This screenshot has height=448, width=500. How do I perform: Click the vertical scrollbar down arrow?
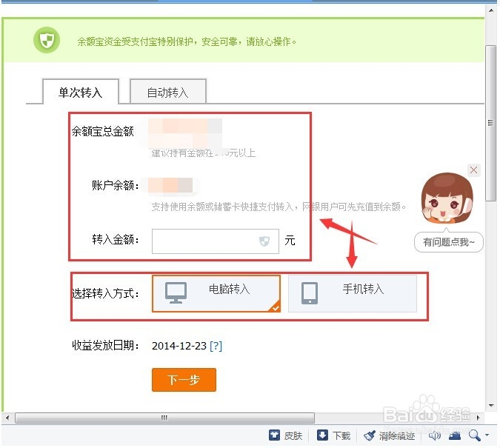pyautogui.click(x=491, y=406)
